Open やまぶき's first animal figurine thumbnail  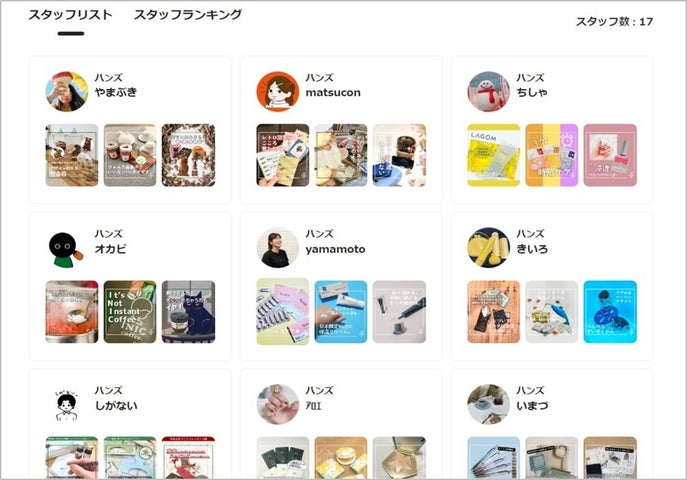point(72,155)
